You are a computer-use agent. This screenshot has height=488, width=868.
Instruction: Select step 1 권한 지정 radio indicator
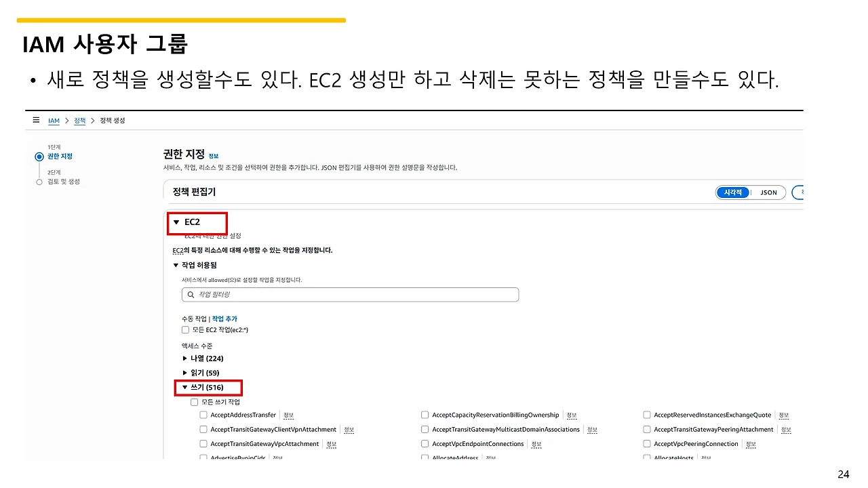point(39,157)
